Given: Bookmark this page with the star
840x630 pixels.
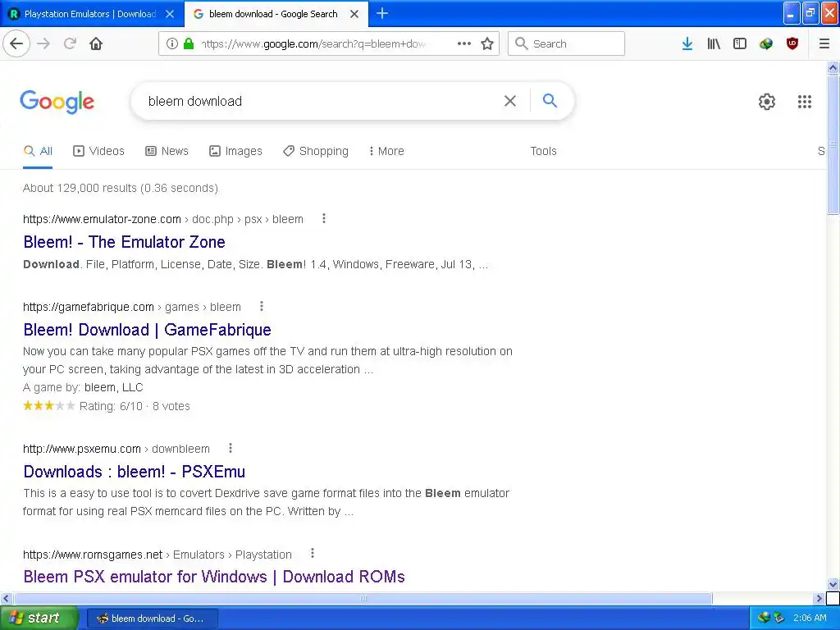Looking at the screenshot, I should click(x=487, y=43).
